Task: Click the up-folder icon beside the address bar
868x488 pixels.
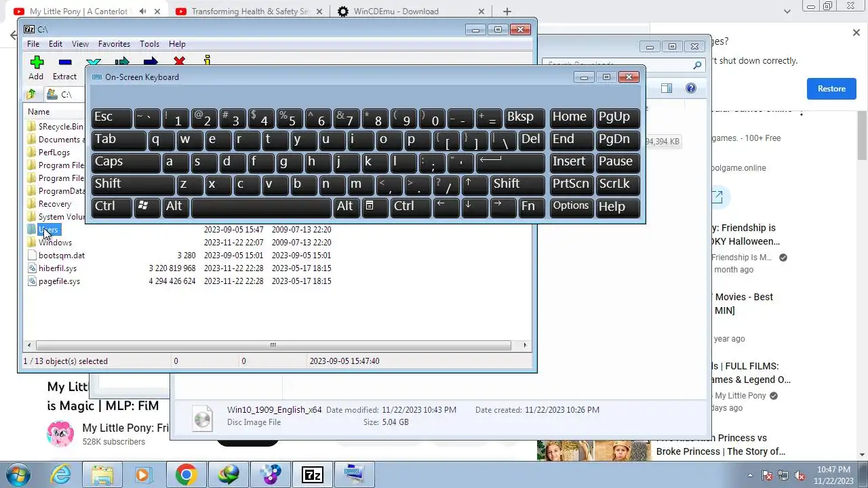Action: coord(31,94)
